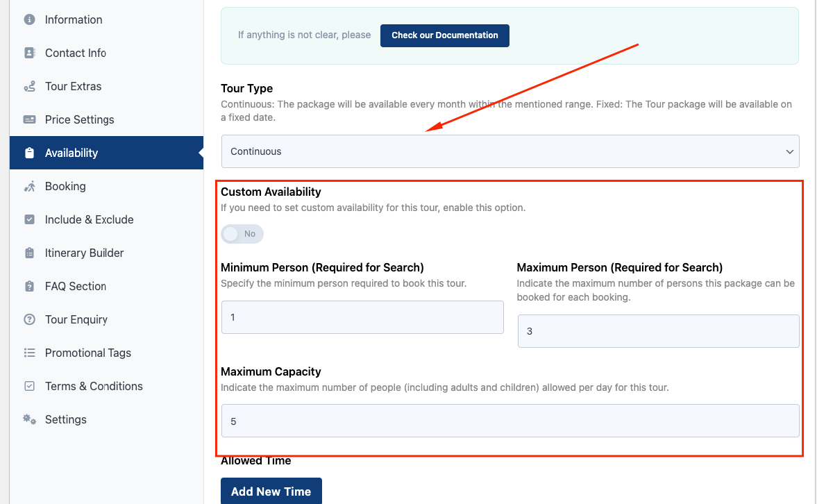Click the Tour Enquiry question-mark icon

coord(29,319)
